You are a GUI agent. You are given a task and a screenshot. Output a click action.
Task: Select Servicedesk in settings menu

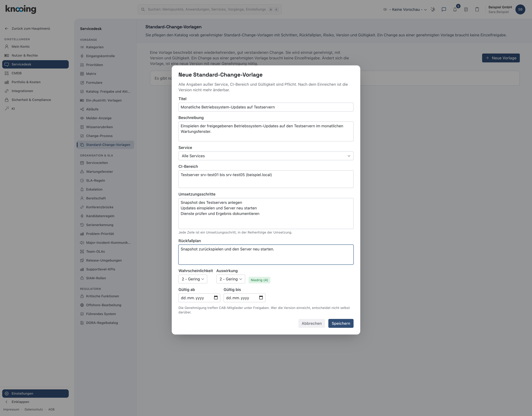[35, 64]
